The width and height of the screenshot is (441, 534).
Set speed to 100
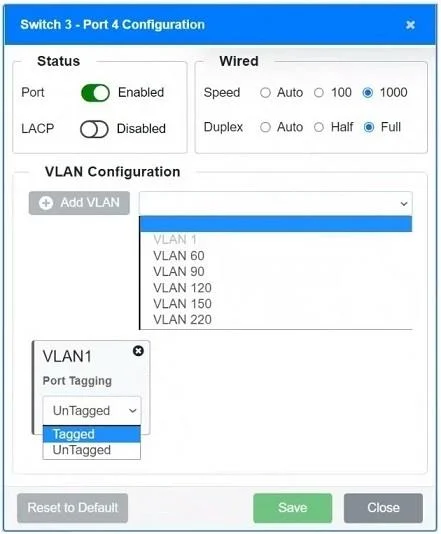click(x=319, y=93)
